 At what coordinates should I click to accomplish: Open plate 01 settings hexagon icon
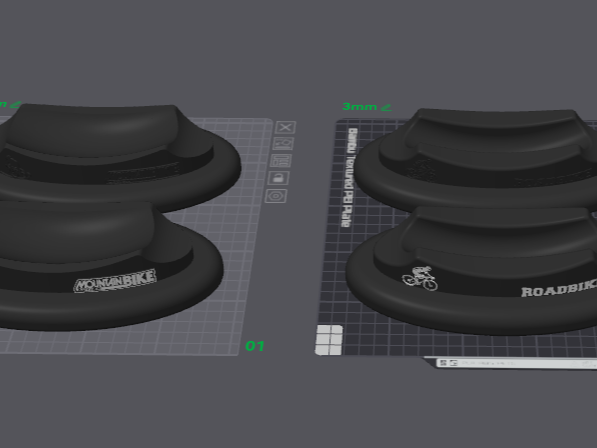click(276, 196)
